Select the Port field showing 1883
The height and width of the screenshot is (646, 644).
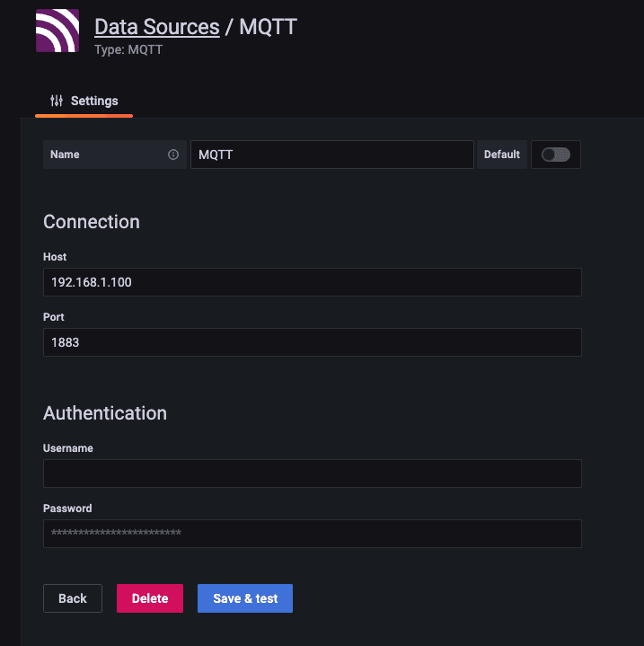coord(312,342)
